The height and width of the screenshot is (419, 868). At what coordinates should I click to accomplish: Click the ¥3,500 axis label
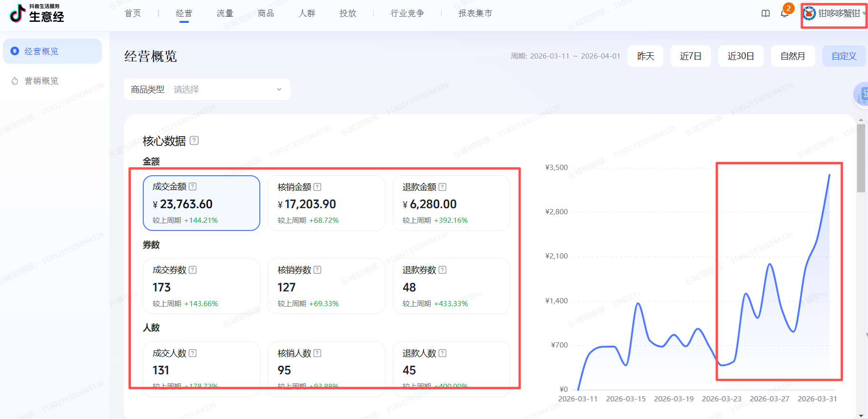(x=556, y=168)
